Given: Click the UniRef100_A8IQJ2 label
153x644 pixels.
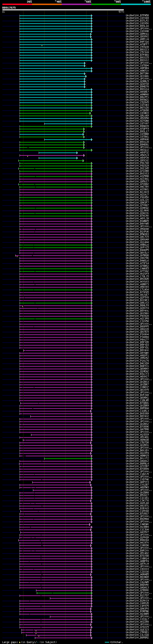Looking at the screenshot, I should (137, 150).
